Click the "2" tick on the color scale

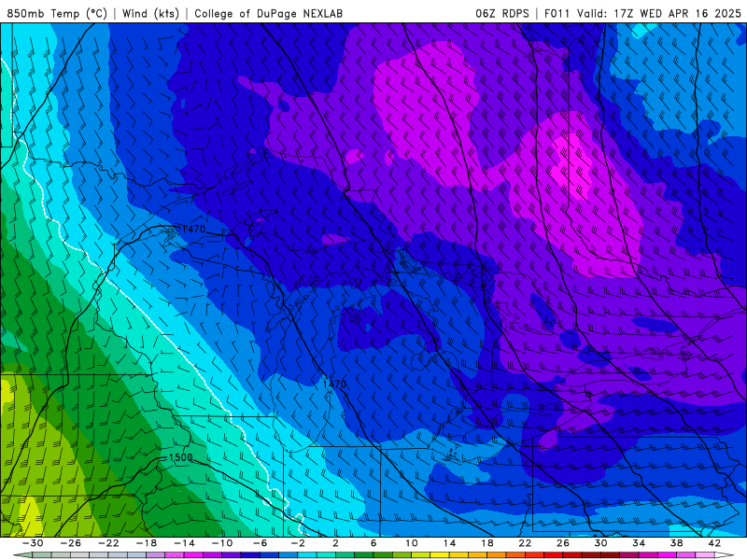pos(335,543)
